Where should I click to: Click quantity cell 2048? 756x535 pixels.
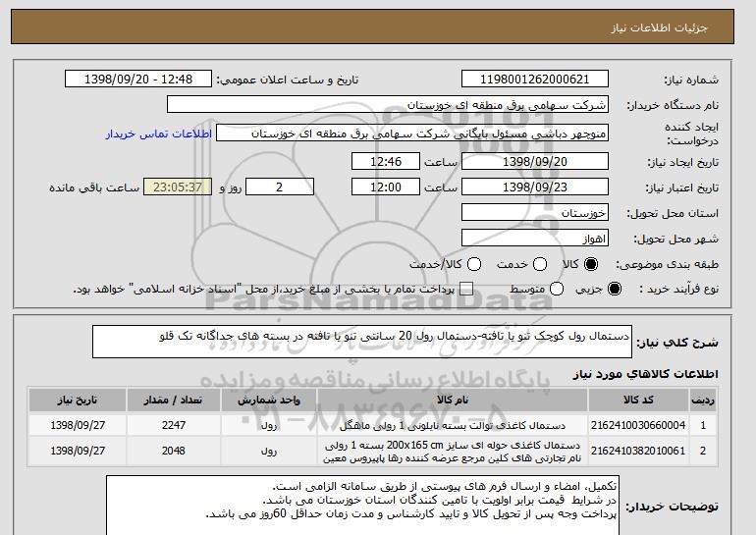(174, 451)
